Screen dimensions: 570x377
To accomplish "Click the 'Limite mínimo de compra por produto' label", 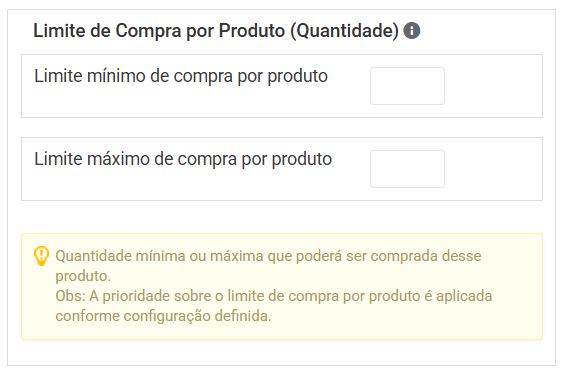I will pos(181,76).
